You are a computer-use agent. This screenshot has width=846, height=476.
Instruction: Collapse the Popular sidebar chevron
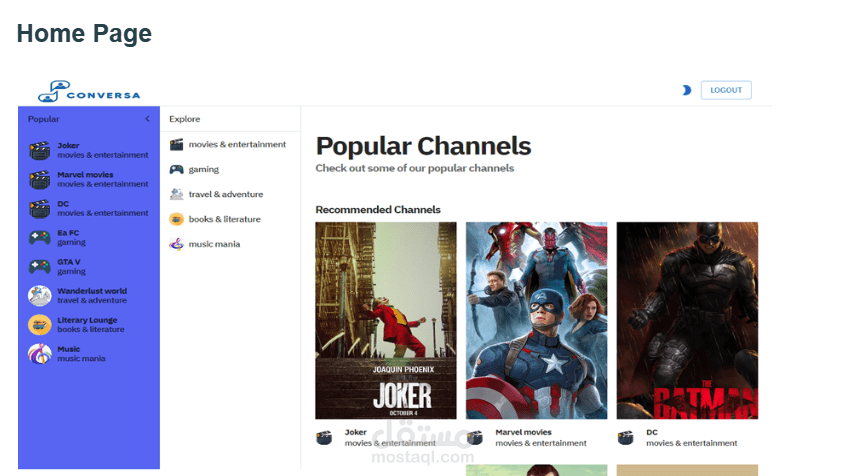click(x=147, y=119)
